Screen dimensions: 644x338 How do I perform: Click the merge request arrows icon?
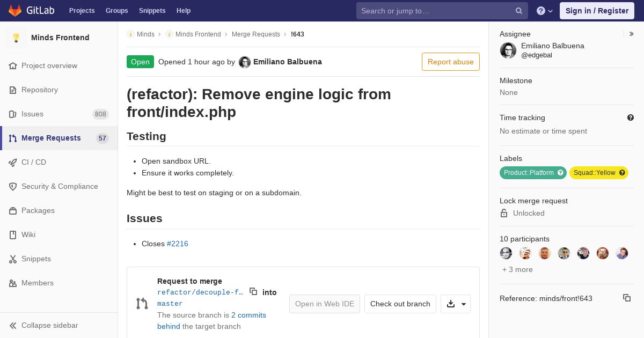click(142, 304)
